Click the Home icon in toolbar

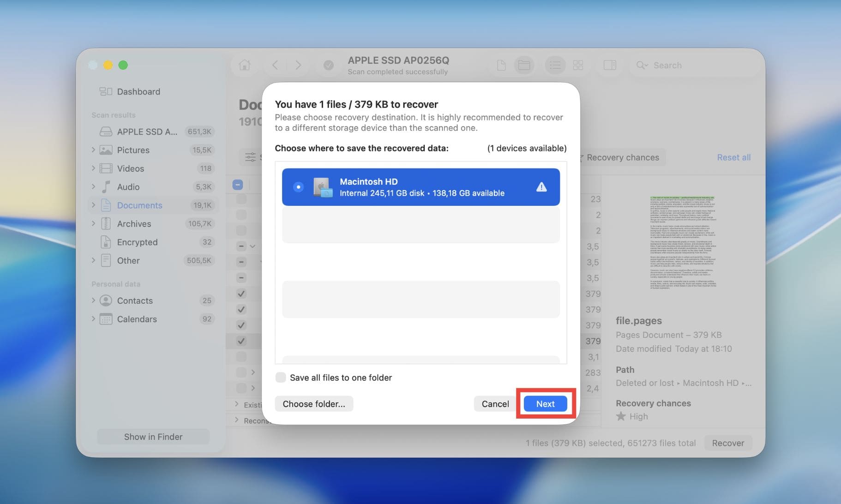point(245,65)
